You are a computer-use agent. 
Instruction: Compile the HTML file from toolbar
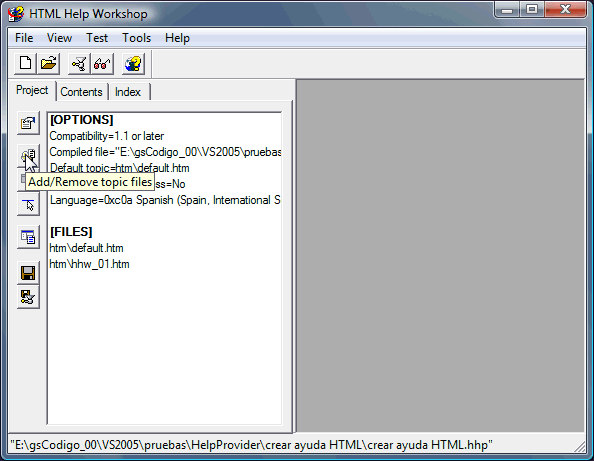click(79, 63)
